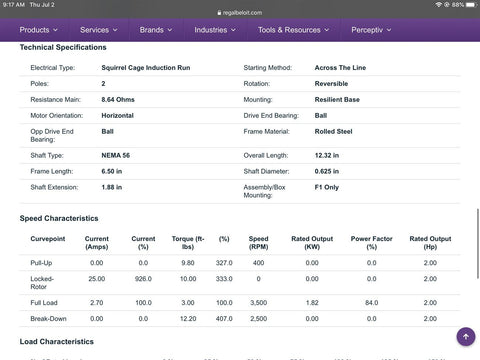Select the Technical Specifications heading
This screenshot has height=360, width=480.
click(63, 47)
